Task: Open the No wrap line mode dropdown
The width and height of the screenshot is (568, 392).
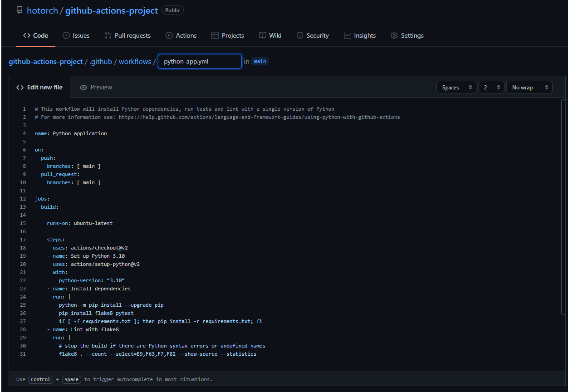Action: 529,87
